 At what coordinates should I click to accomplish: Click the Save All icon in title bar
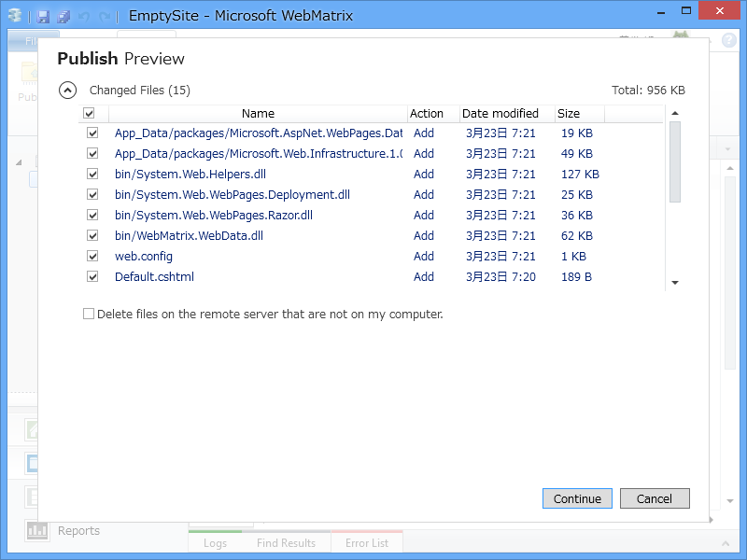63,17
